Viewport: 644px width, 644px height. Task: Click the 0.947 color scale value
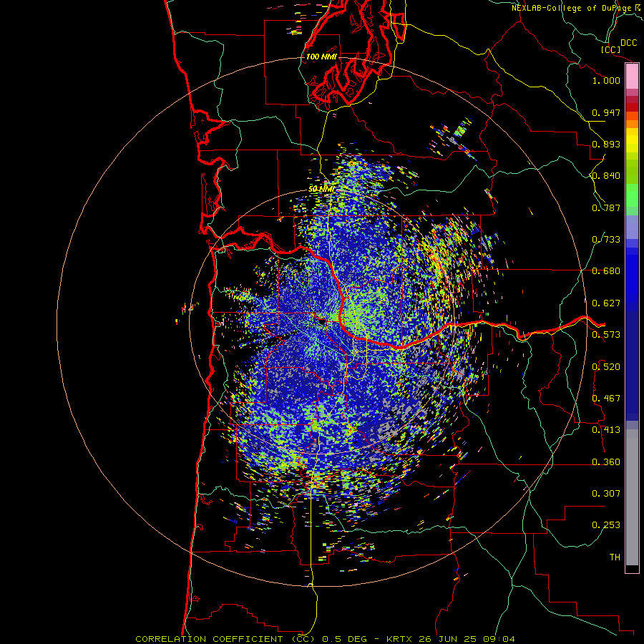point(606,112)
